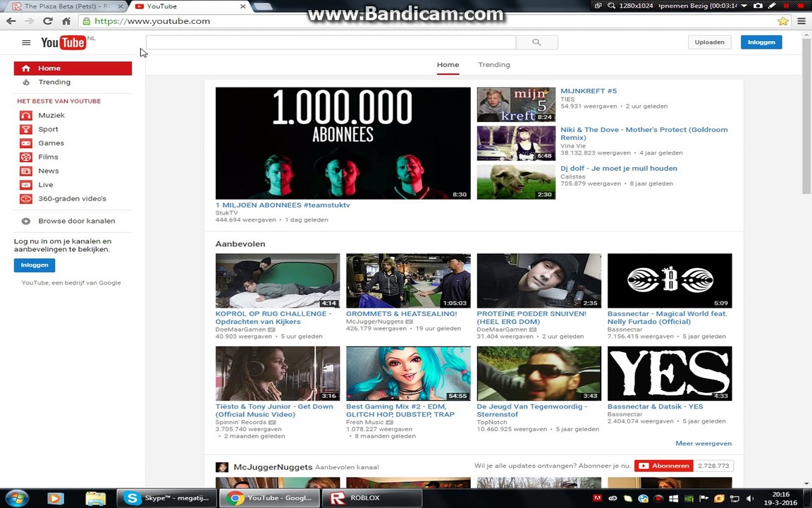This screenshot has width=812, height=508.
Task: Click the page vertical scrollbar thumb
Action: pyautogui.click(x=806, y=116)
